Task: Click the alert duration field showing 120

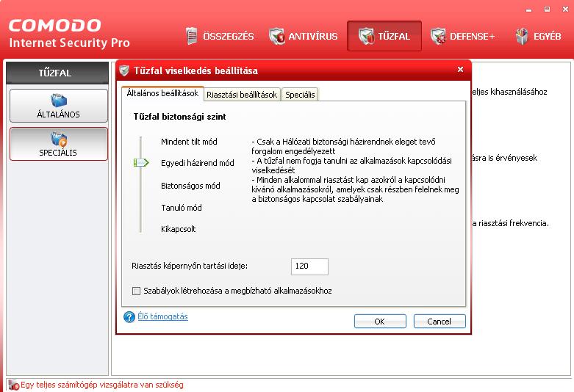Action: pos(309,266)
